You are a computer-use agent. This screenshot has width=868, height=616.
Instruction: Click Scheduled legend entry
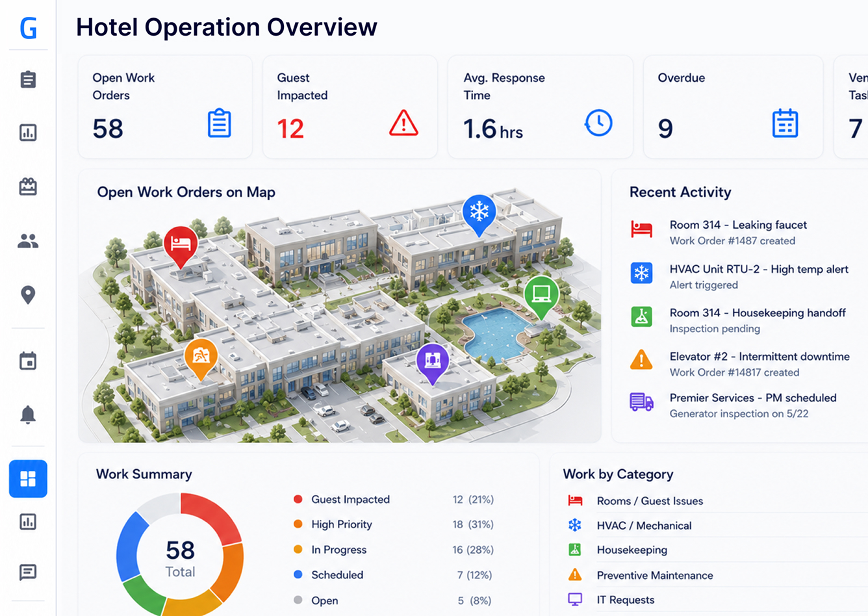(393, 575)
